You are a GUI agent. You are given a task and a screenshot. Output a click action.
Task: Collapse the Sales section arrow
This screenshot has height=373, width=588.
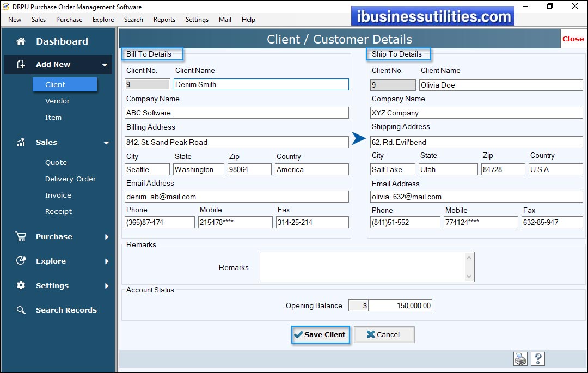(x=106, y=143)
